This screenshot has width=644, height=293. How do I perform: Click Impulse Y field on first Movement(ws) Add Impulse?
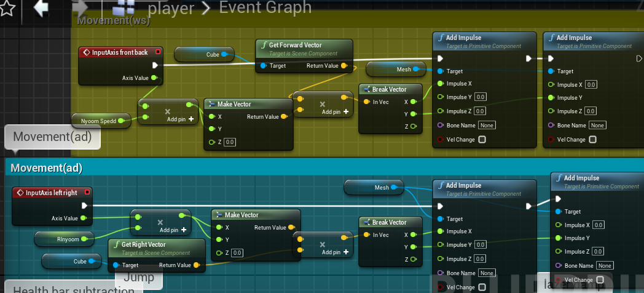481,97
